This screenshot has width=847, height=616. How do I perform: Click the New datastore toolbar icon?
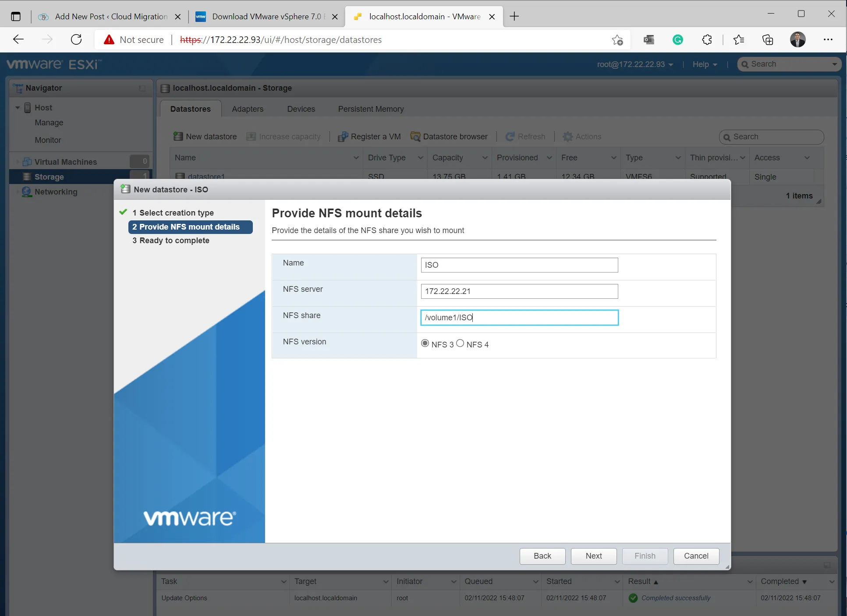tap(178, 136)
